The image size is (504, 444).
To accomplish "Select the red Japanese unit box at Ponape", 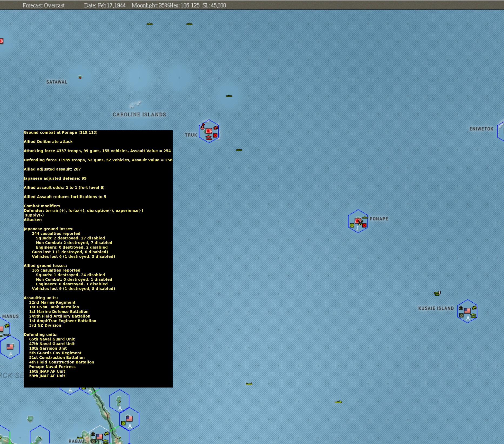I will (364, 225).
